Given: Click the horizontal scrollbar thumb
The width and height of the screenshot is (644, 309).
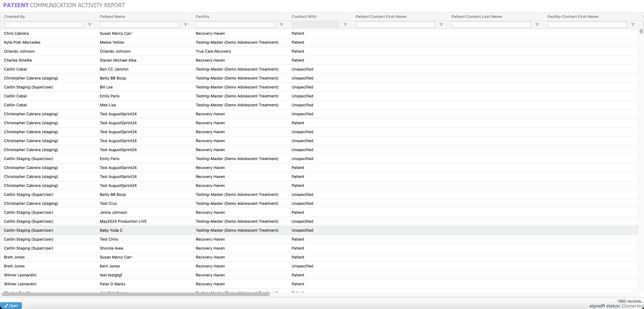Looking at the screenshot, I should [136, 294].
